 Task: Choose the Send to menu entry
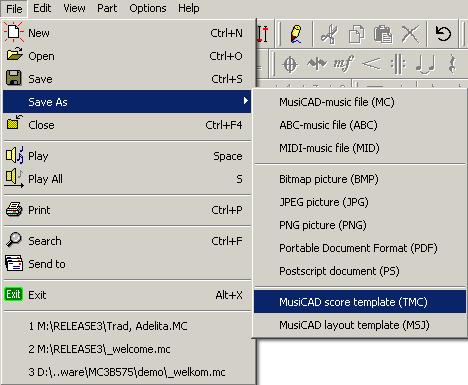click(127, 264)
